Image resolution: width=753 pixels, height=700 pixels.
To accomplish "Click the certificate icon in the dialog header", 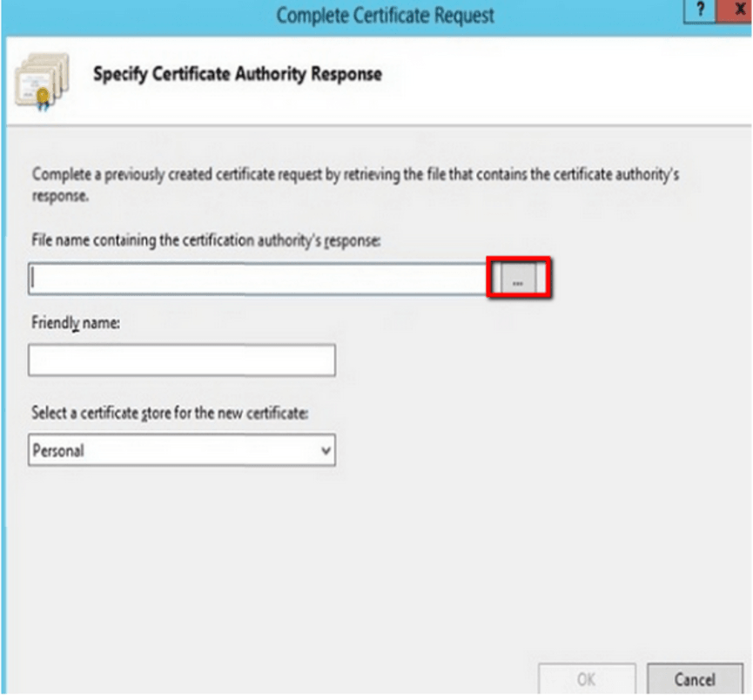I will [42, 82].
